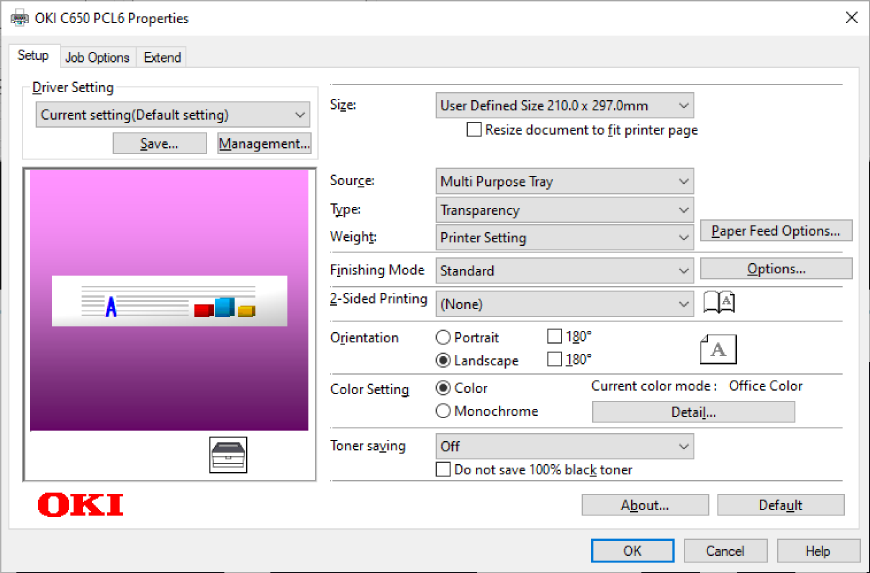This screenshot has width=870, height=573.
Task: Click the Management... button
Action: click(264, 144)
